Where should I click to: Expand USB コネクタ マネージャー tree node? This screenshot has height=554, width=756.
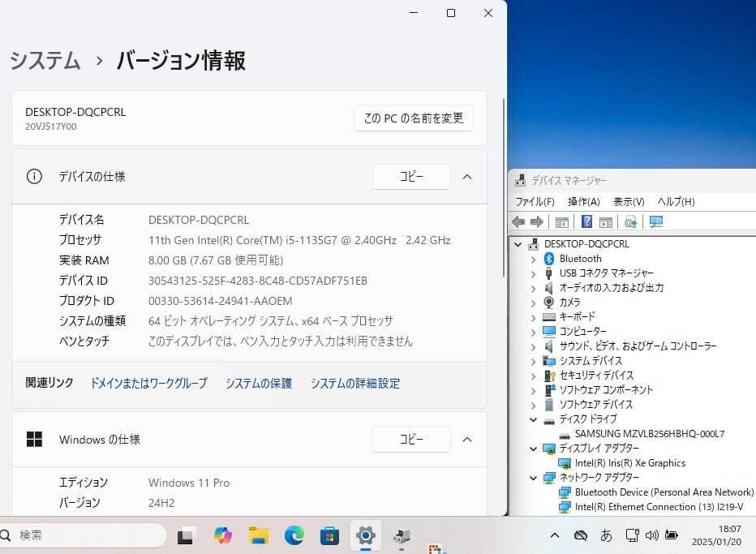tap(533, 274)
